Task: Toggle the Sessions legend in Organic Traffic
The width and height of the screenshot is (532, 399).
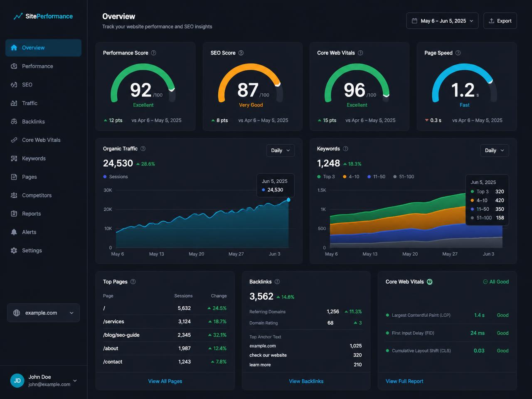Action: [x=116, y=177]
